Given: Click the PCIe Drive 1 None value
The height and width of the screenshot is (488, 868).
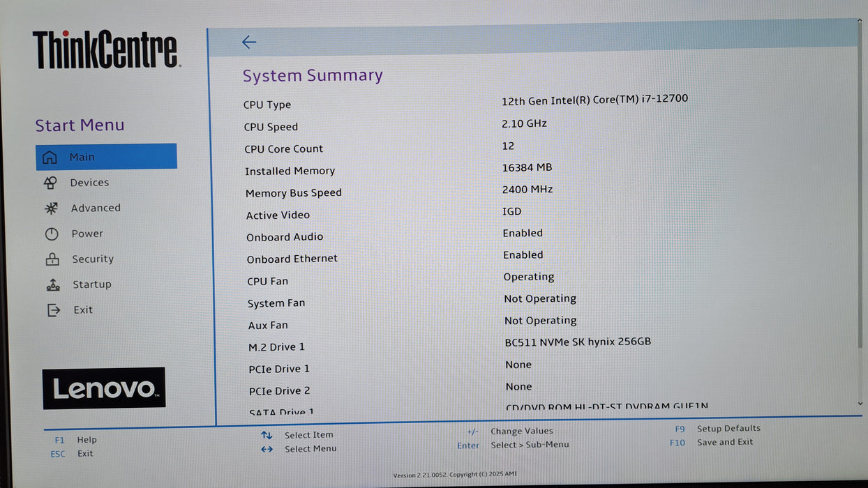Looking at the screenshot, I should click(518, 365).
